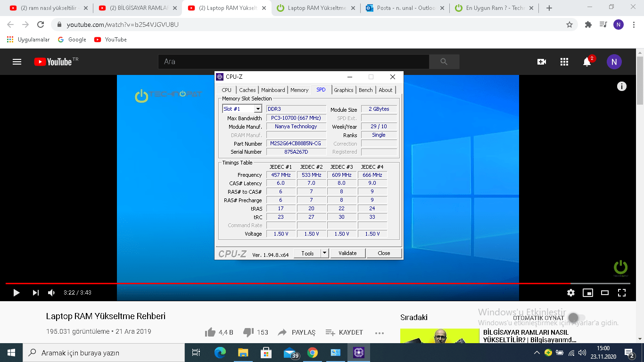This screenshot has width=644, height=362.
Task: Toggle the Otomatik Oynat autoplay switch
Action: 577,318
